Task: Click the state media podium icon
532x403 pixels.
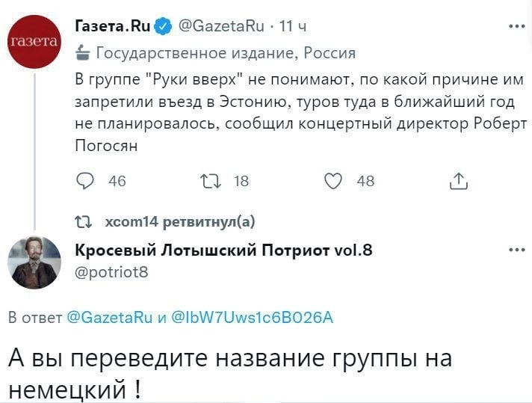Action: point(82,53)
